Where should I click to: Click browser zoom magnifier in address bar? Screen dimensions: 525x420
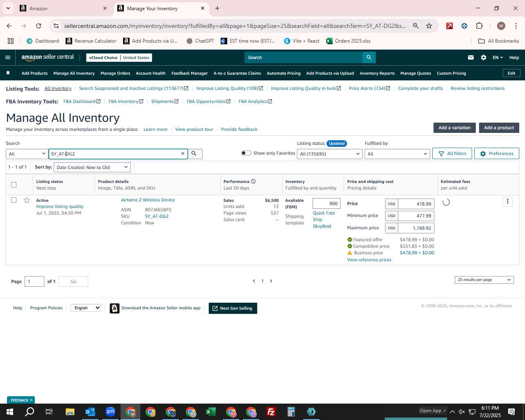[x=416, y=26]
